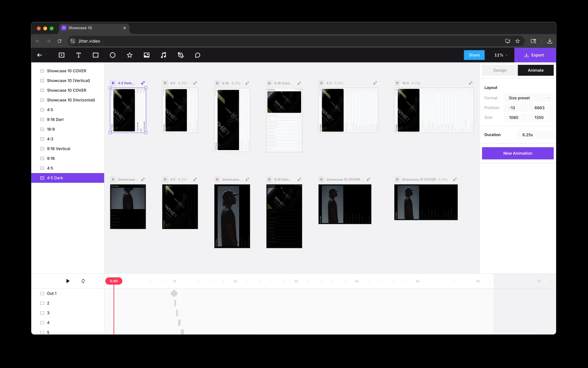The image size is (588, 368).
Task: Click the Duration 6.25s input field
Action: click(x=535, y=135)
